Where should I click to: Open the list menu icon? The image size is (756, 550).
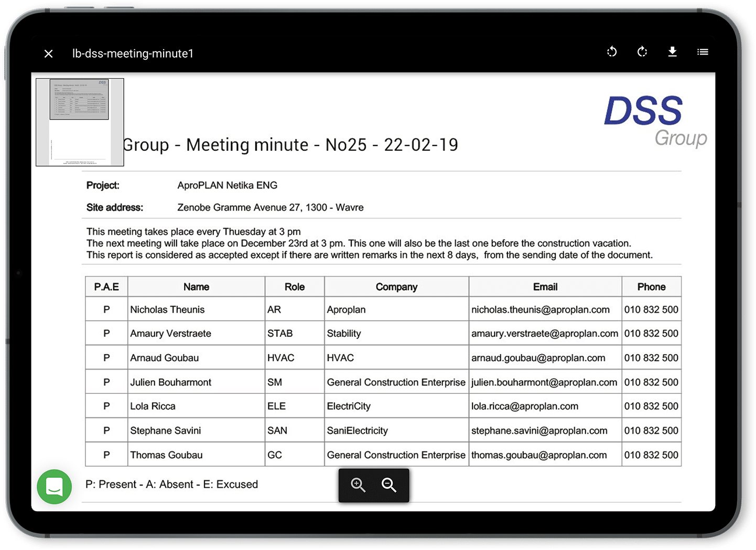(x=703, y=52)
